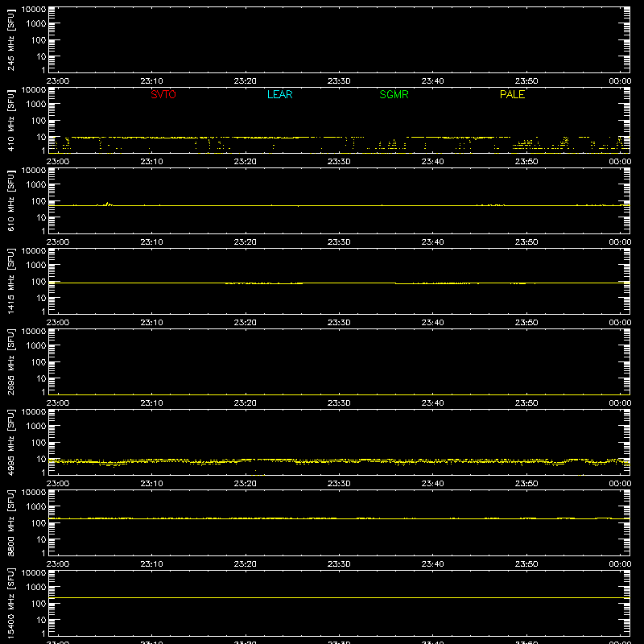Click 23:20 tick under the 4995 MHz panel
This screenshot has width=644, height=644.
pos(246,484)
